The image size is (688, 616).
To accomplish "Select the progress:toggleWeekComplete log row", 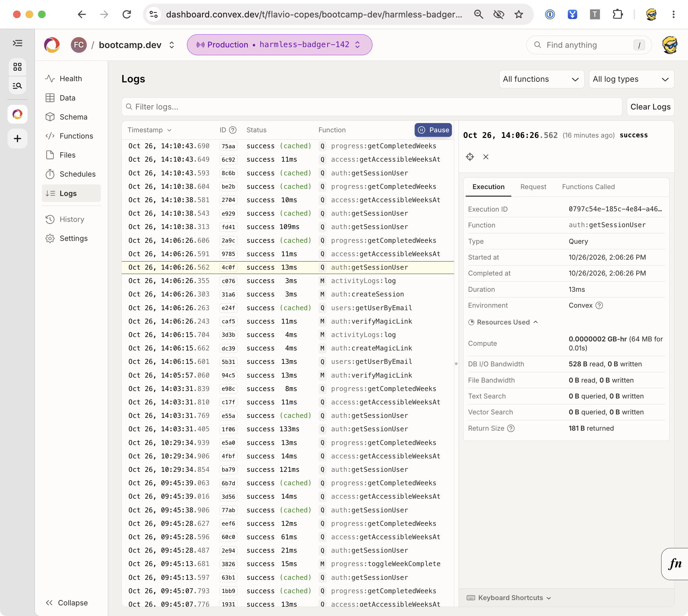I will [287, 564].
